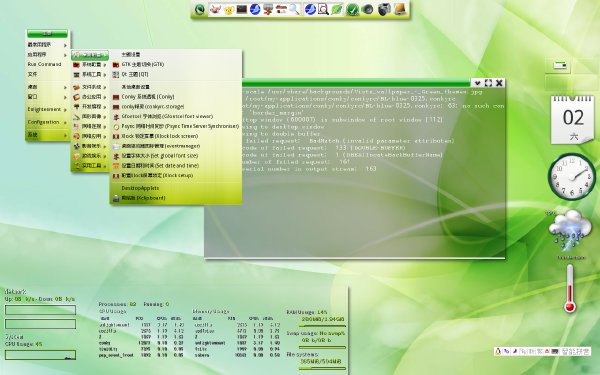Open the speaker volume dock icon

pyautogui.click(x=368, y=10)
